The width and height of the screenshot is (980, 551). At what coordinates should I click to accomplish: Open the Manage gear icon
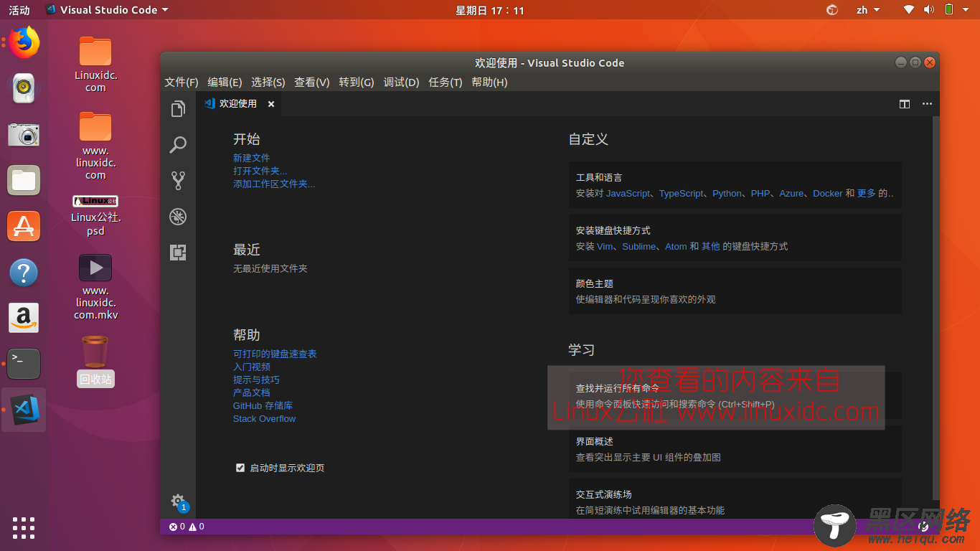[178, 501]
